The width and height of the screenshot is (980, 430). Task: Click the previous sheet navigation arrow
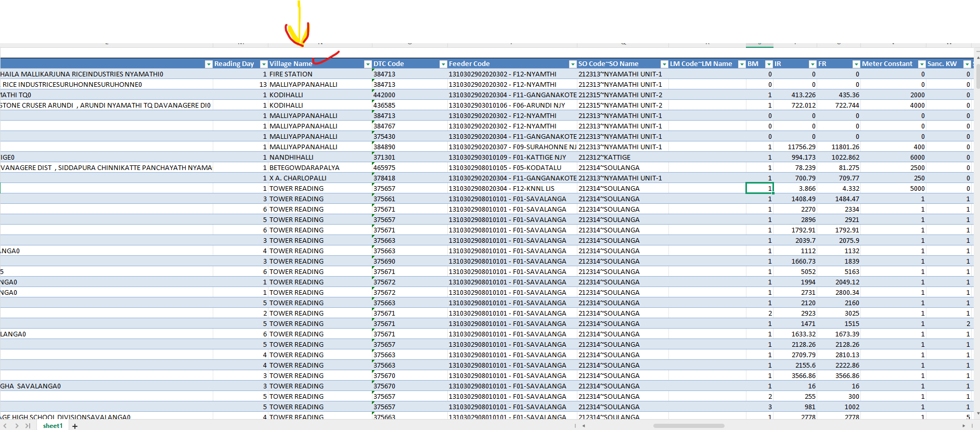pos(5,426)
